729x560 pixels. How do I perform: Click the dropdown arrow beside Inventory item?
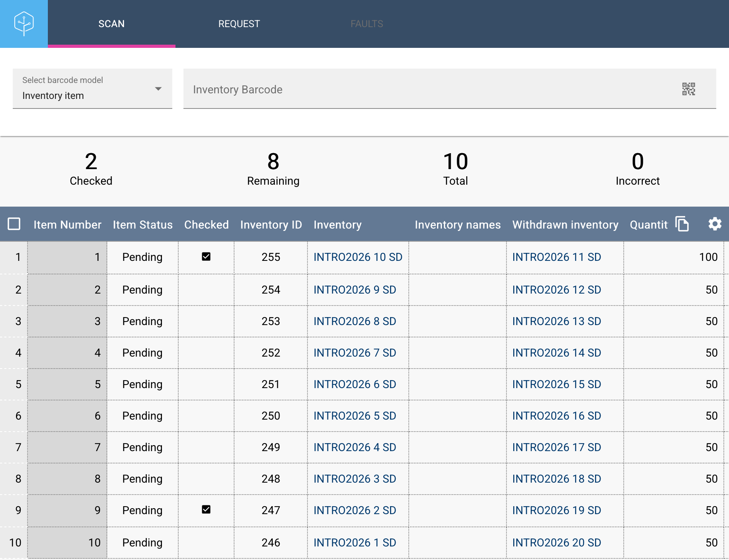tap(158, 89)
